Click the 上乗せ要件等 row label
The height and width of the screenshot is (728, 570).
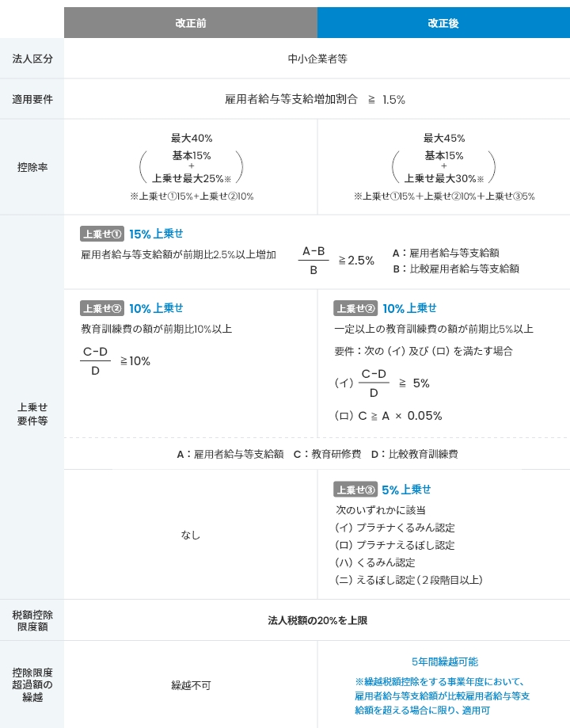[x=32, y=414]
